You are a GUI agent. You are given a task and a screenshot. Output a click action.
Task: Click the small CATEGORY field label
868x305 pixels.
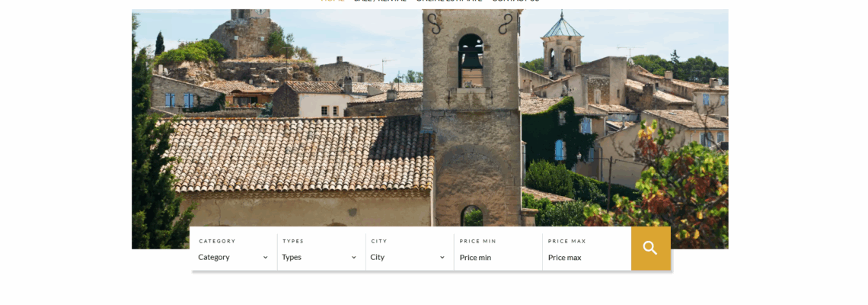[x=217, y=241]
